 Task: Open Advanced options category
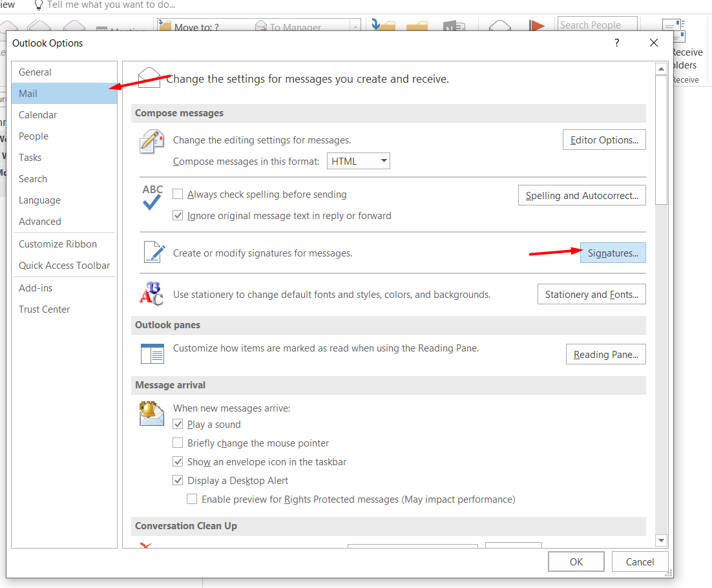[64, 222]
